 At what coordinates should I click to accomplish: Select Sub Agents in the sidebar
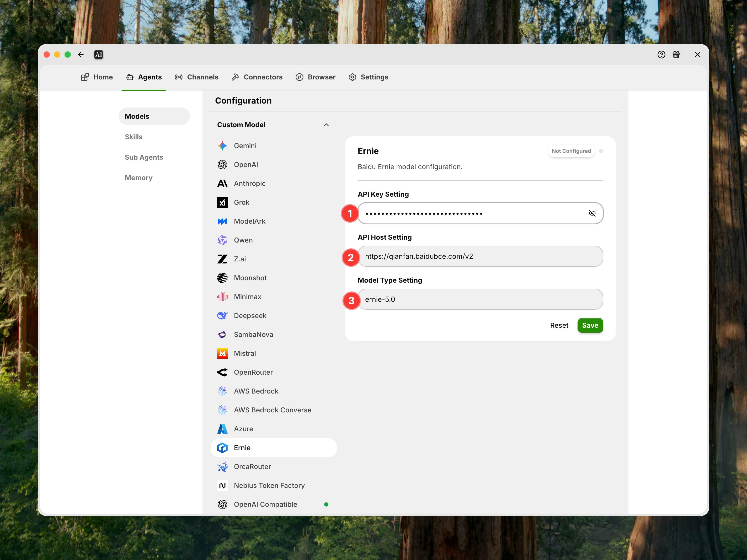pos(154,158)
